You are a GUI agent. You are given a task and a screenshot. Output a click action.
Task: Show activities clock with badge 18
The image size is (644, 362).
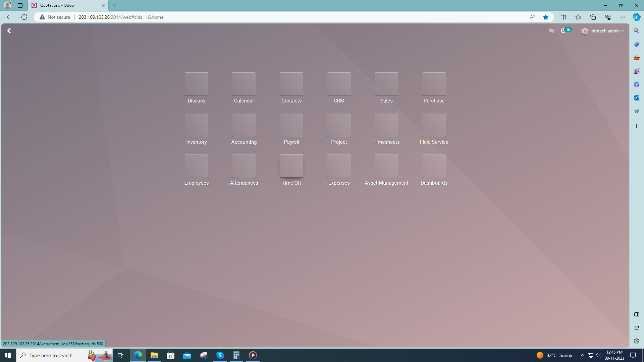click(563, 31)
